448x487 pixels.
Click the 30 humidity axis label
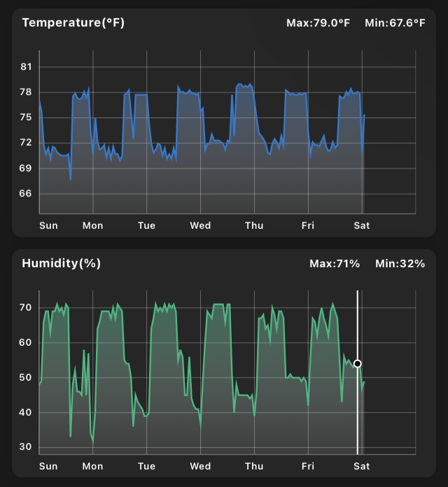[x=25, y=447]
